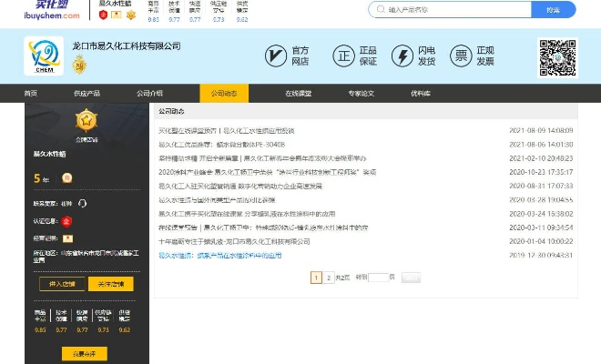The image size is (601, 364).
Task: Click the 正品保证 genuine guarantee badge icon
Action: click(343, 56)
